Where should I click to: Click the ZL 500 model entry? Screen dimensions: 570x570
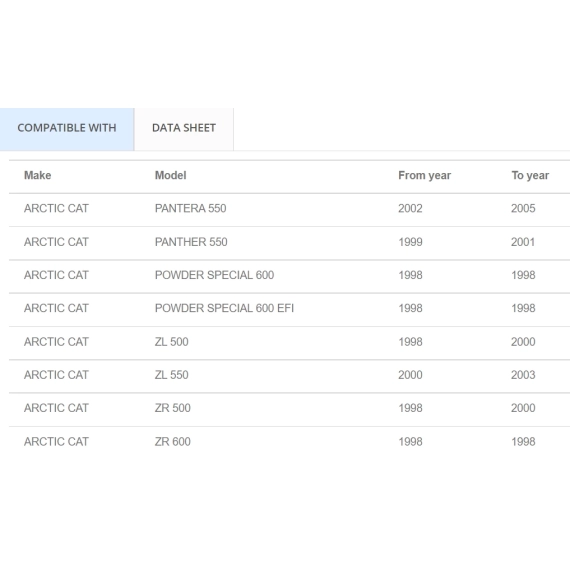coord(172,342)
